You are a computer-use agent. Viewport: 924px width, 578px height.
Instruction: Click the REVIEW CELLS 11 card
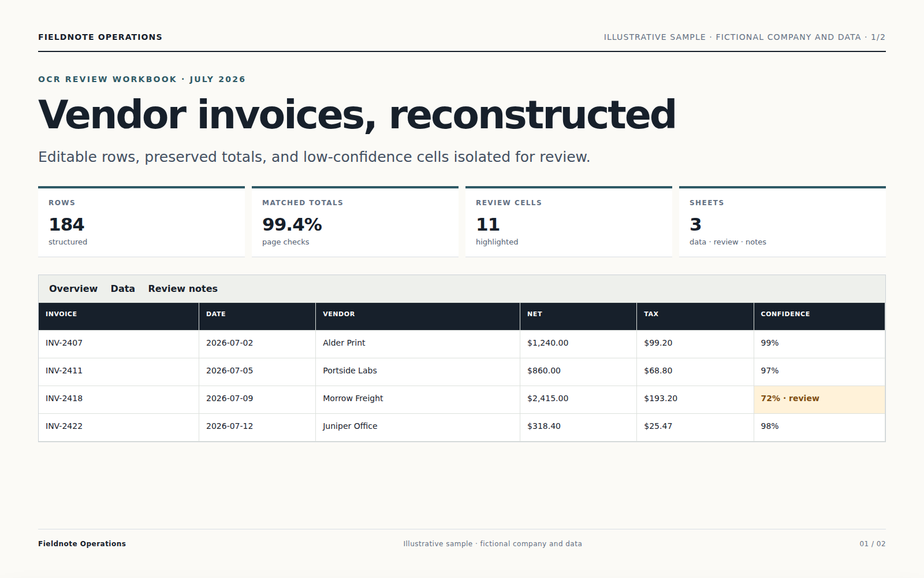[x=569, y=222]
